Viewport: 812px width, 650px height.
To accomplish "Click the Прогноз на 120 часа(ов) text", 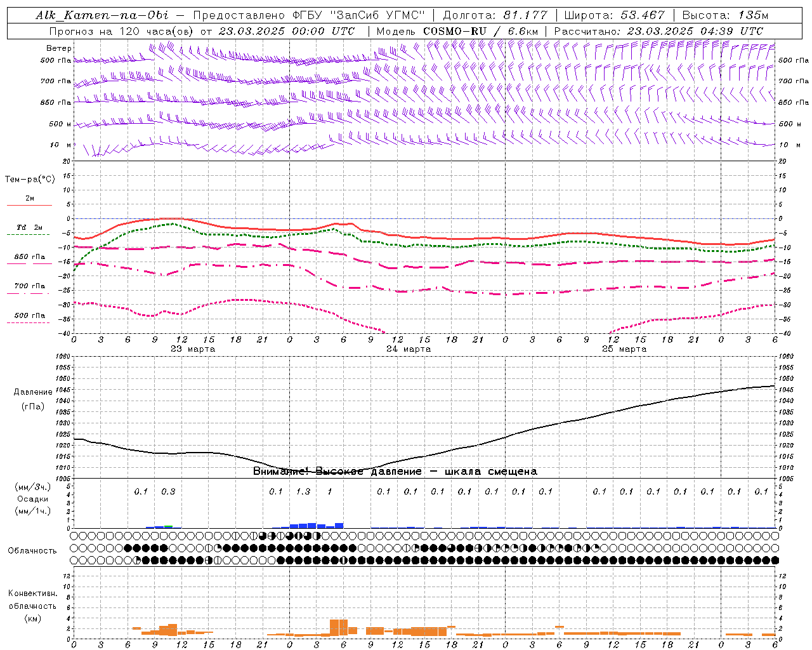I will (122, 31).
